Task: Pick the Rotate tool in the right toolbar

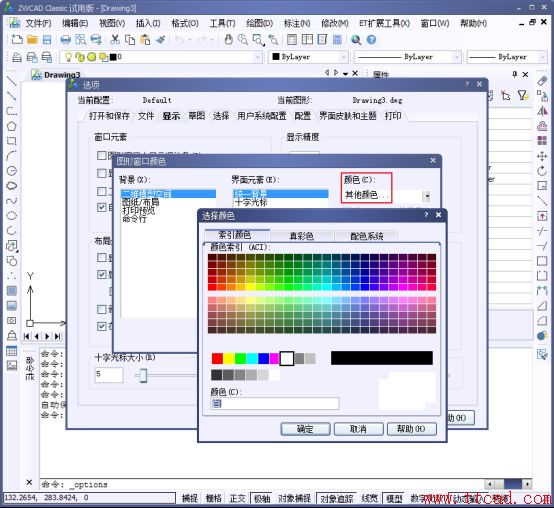Action: 542,171
